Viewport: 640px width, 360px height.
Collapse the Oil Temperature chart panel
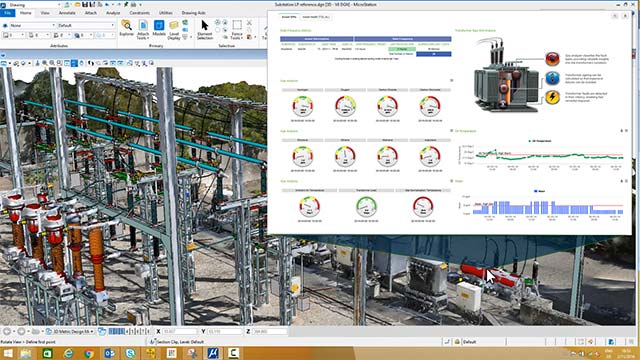[622, 131]
